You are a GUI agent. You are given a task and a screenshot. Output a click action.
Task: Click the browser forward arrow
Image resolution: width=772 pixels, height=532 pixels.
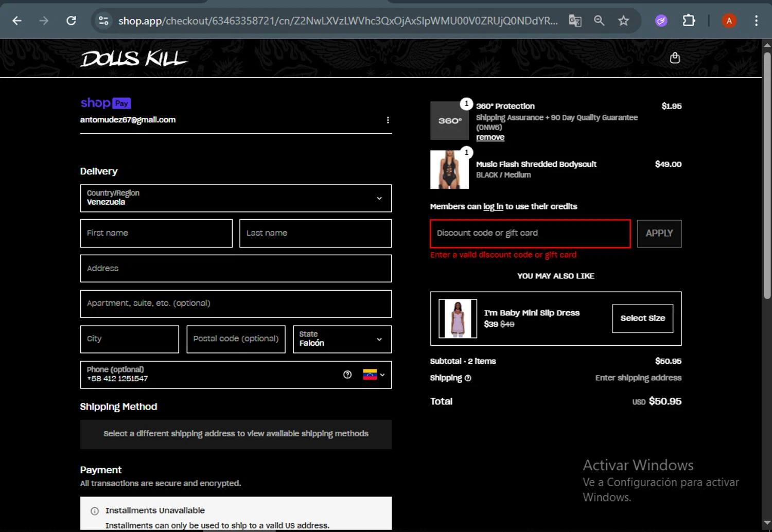coord(44,21)
